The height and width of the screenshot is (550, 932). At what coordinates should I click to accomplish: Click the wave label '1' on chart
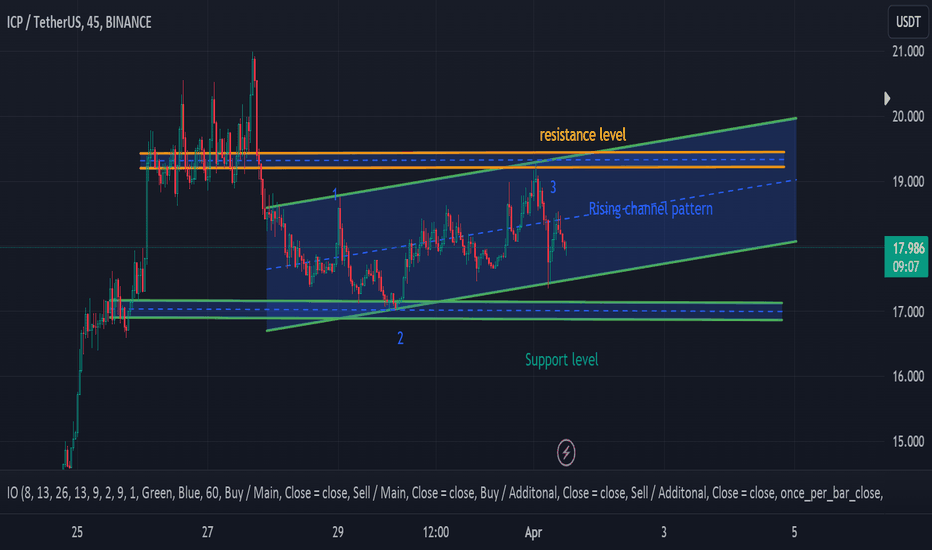click(x=335, y=194)
